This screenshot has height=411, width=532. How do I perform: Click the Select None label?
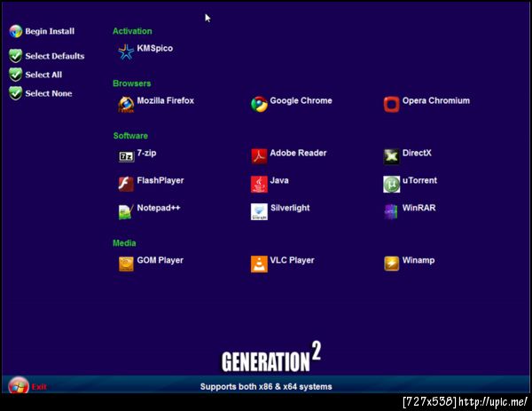pos(49,93)
